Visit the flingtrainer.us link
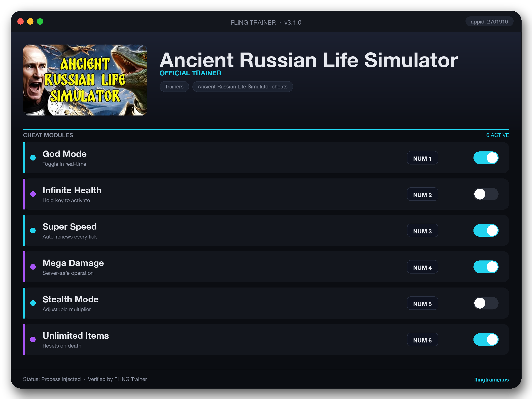 pyautogui.click(x=491, y=379)
